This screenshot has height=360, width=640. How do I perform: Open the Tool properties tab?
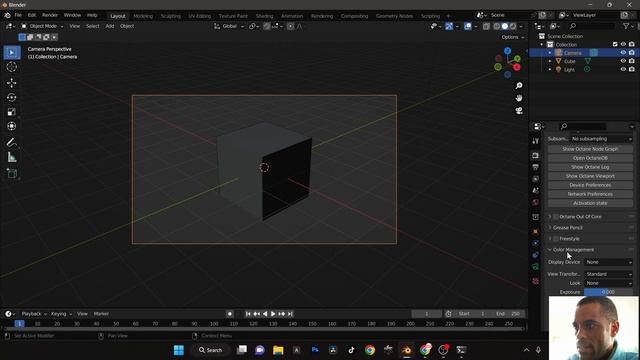tap(536, 141)
